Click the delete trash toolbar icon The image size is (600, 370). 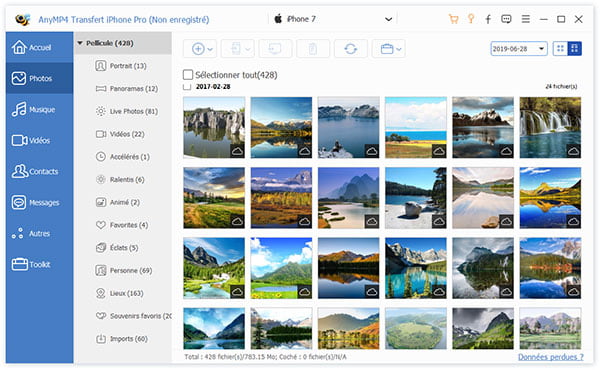coord(313,49)
